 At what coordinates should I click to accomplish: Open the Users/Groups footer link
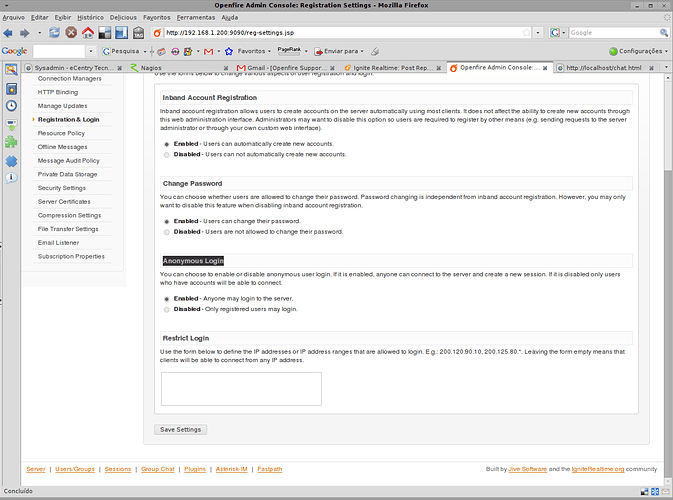(75, 469)
